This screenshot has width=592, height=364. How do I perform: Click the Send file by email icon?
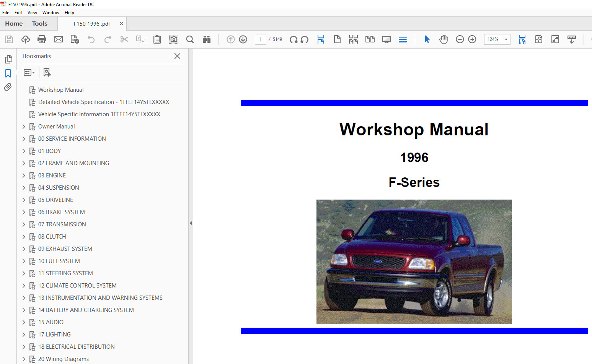[x=59, y=39]
